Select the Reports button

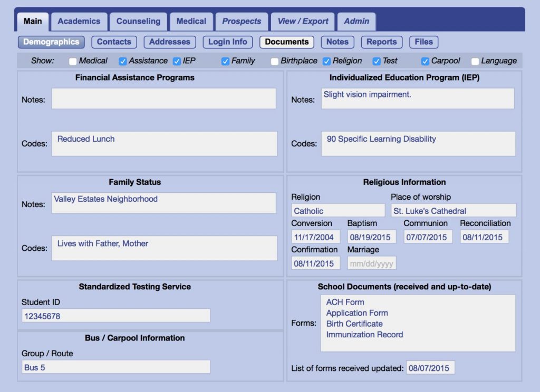pos(381,42)
